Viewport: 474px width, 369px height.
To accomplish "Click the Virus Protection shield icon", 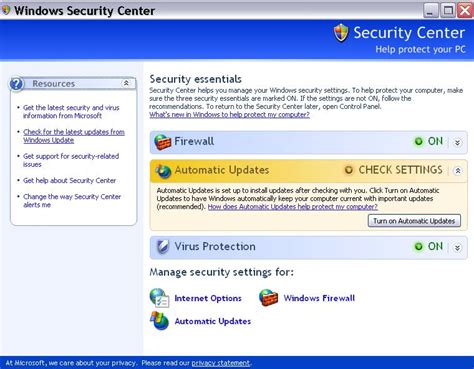I will pos(163,247).
